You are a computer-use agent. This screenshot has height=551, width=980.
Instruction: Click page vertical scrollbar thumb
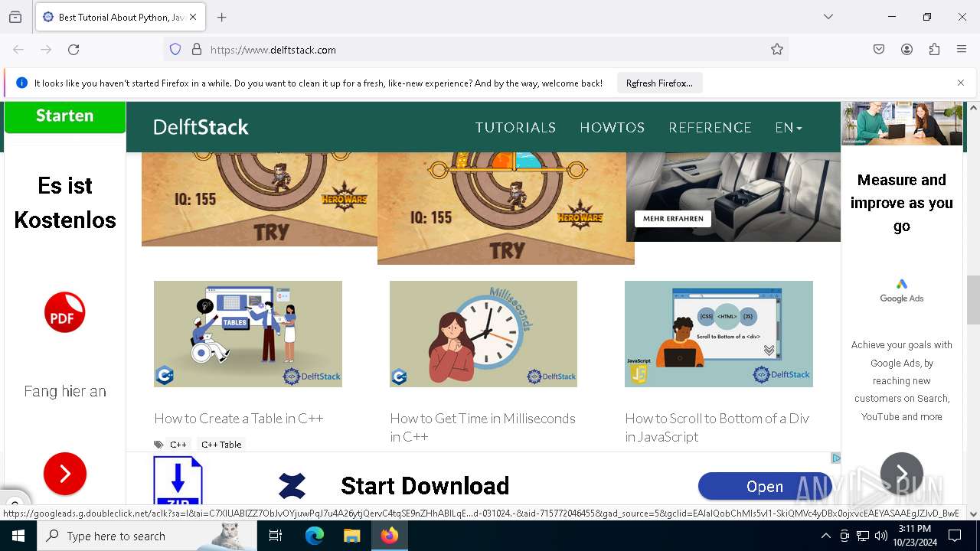[973, 300]
